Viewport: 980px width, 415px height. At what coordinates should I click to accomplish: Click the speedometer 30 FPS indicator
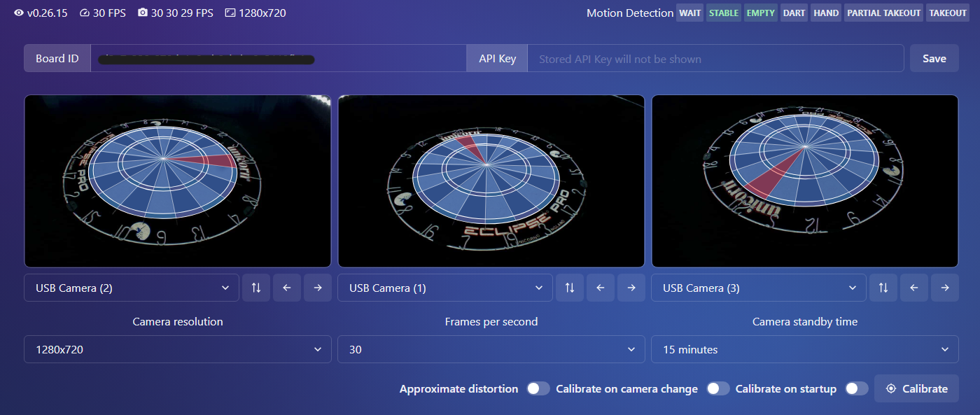[x=85, y=13]
